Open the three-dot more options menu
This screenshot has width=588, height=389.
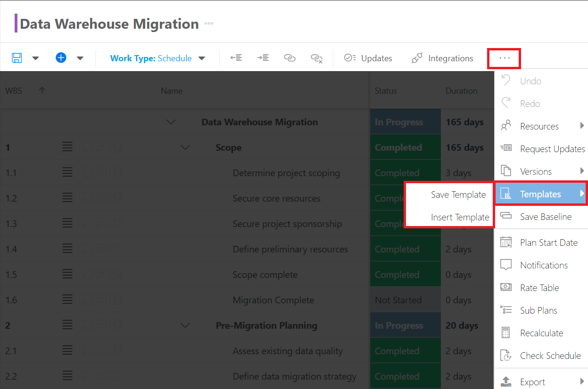tap(505, 58)
